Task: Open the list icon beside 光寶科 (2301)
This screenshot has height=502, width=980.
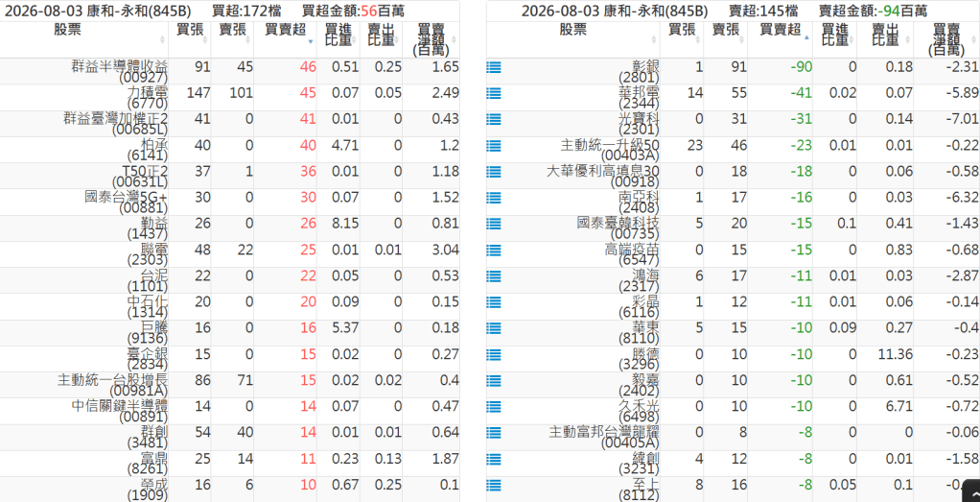Action: pyautogui.click(x=494, y=119)
